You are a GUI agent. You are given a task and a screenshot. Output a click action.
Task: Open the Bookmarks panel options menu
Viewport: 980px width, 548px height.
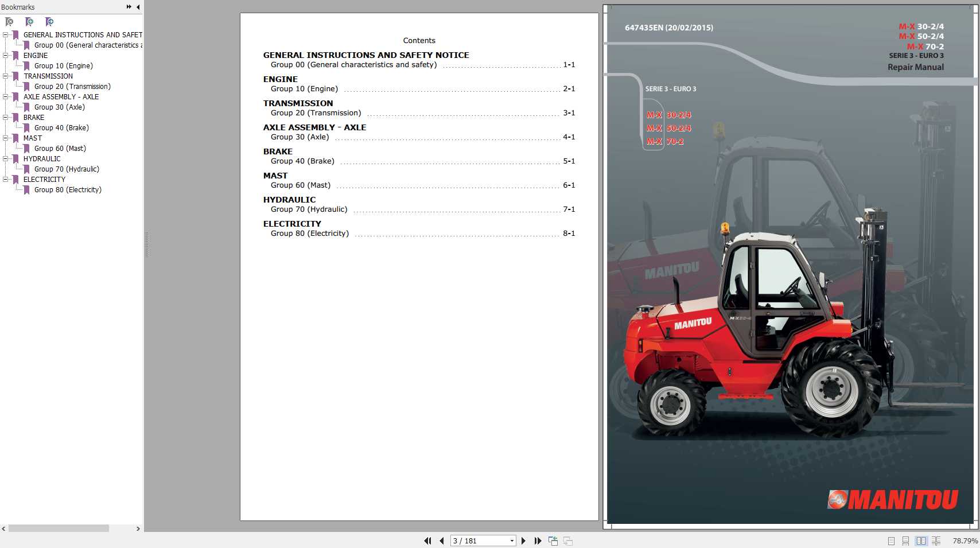127,7
